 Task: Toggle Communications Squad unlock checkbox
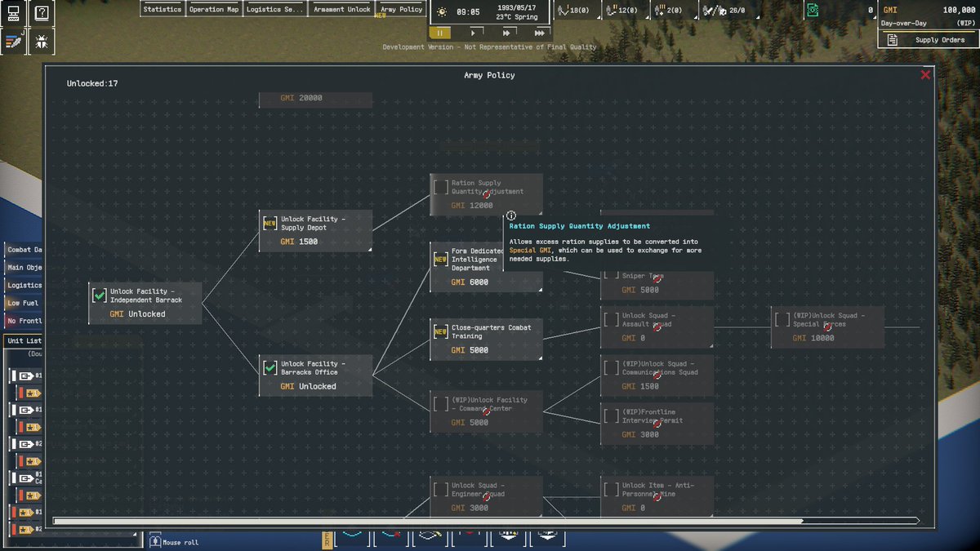point(611,368)
